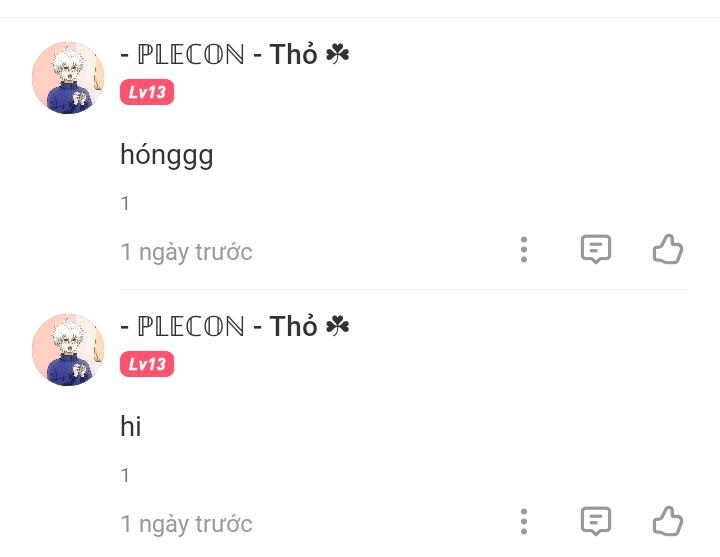
Task: Reply to the "hi" comment via speech-bubble icon
Action: click(596, 521)
